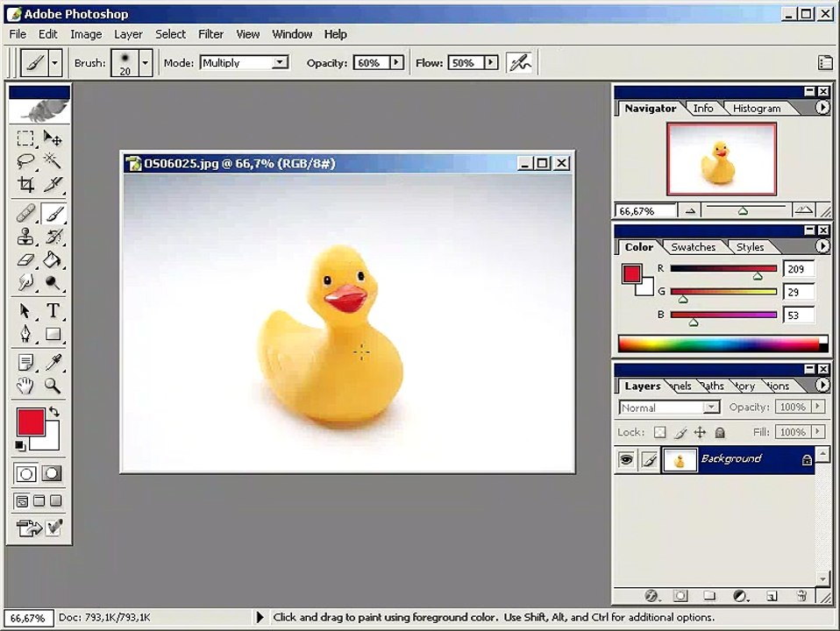
Task: Select the Slice tool
Action: coord(53,184)
